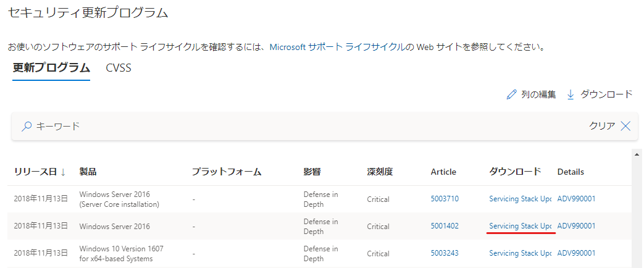Open ADV990001 in the Windows 10 1607 row
This screenshot has width=644, height=268.
(x=576, y=253)
